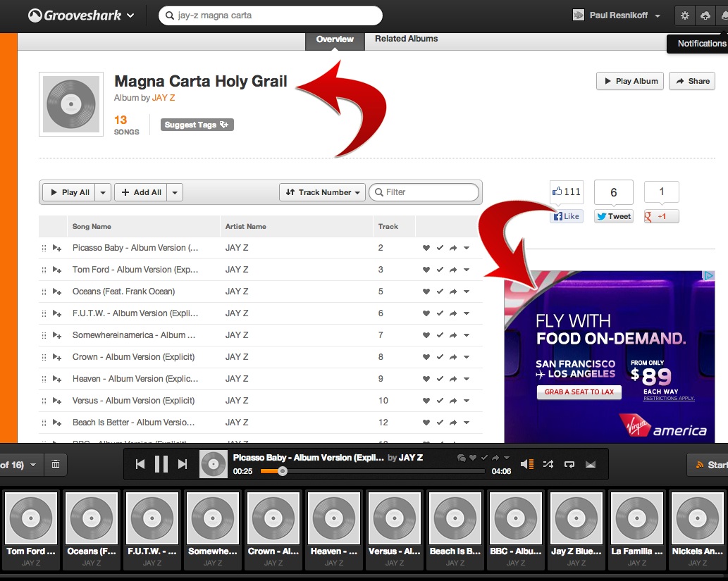728x581 pixels.
Task: Play and add the Crown song icon
Action: click(56, 357)
